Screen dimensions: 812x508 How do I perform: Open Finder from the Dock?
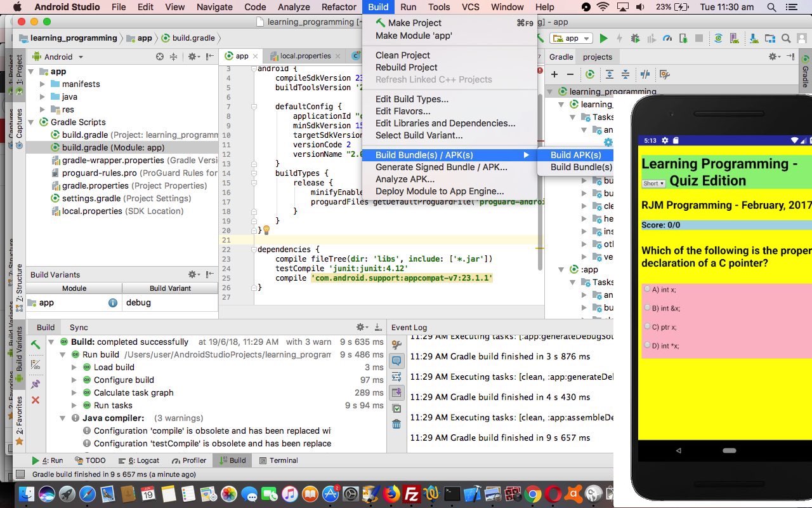click(27, 493)
